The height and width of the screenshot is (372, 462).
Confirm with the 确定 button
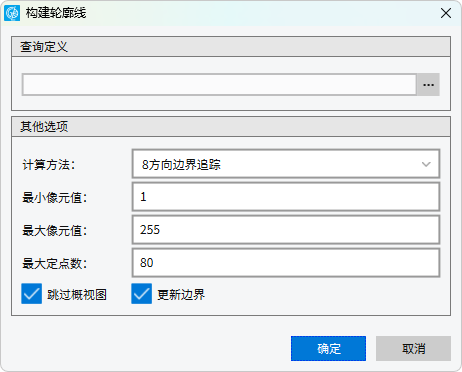(328, 348)
